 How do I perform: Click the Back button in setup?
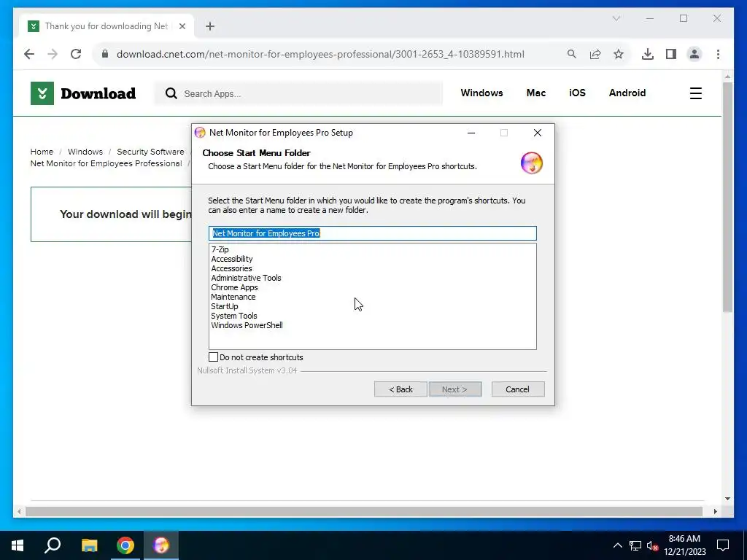[x=400, y=389]
